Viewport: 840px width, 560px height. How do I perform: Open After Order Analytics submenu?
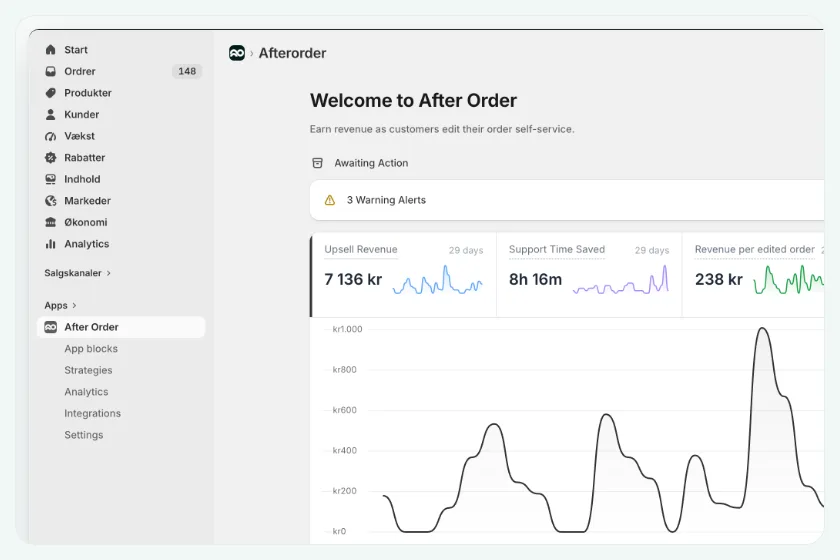86,392
